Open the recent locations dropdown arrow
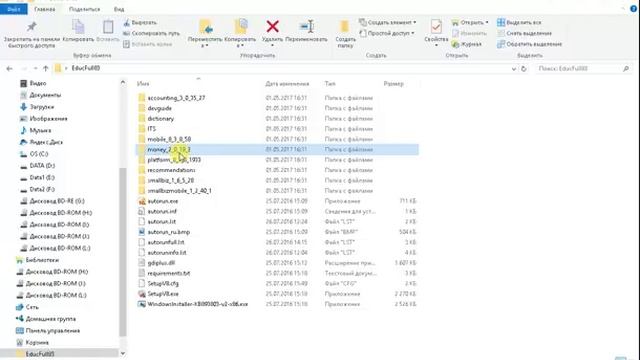 coord(36,69)
